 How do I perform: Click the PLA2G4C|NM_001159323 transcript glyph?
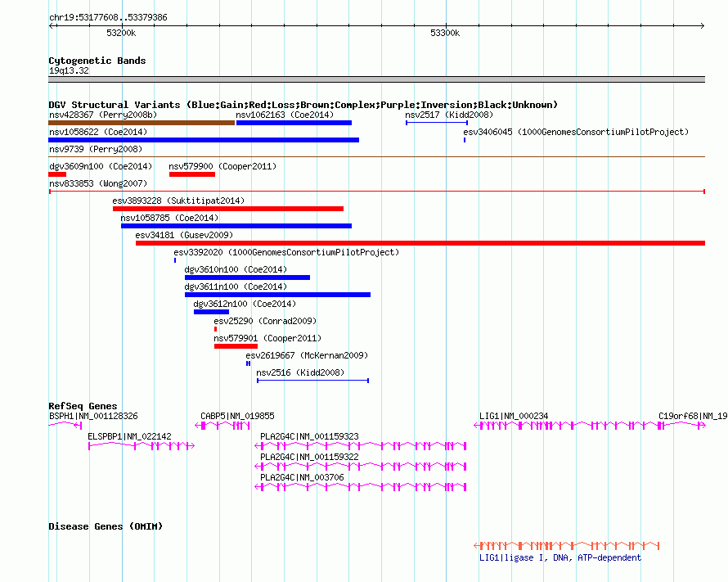click(360, 446)
